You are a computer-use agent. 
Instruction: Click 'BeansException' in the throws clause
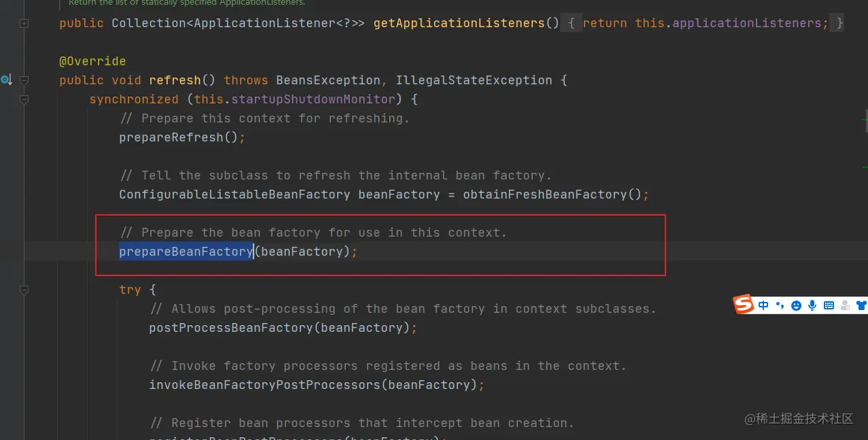click(x=328, y=80)
